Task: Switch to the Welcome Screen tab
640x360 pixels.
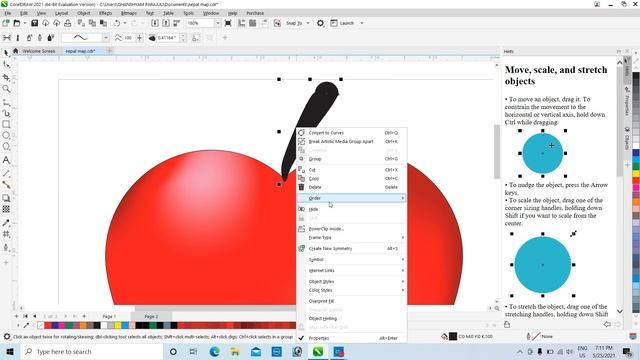Action: [x=39, y=51]
